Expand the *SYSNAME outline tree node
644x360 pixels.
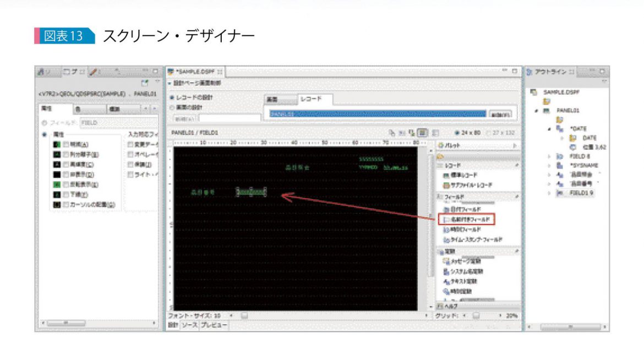[x=549, y=166]
